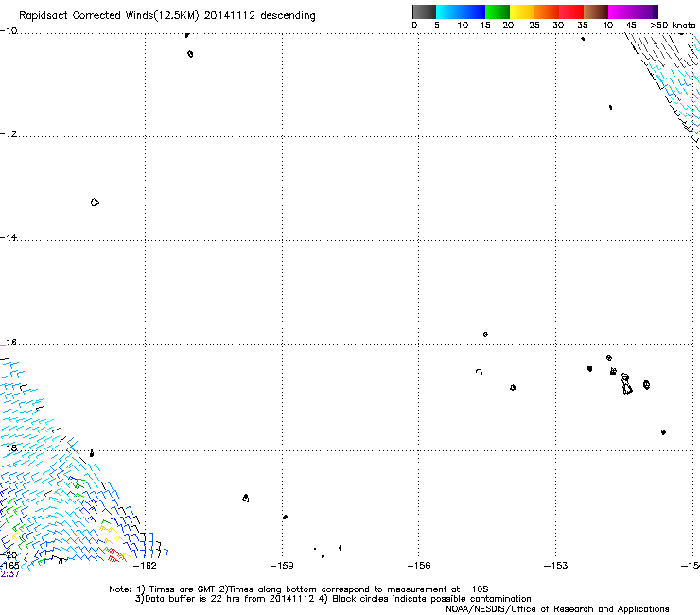
Task: Click the '-12' latitude axis label
Action: (9, 134)
